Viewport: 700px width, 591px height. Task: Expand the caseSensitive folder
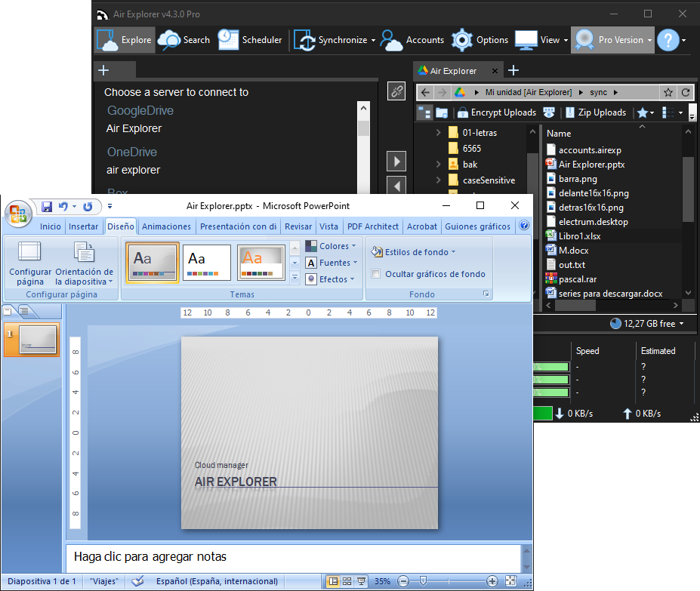pos(439,180)
